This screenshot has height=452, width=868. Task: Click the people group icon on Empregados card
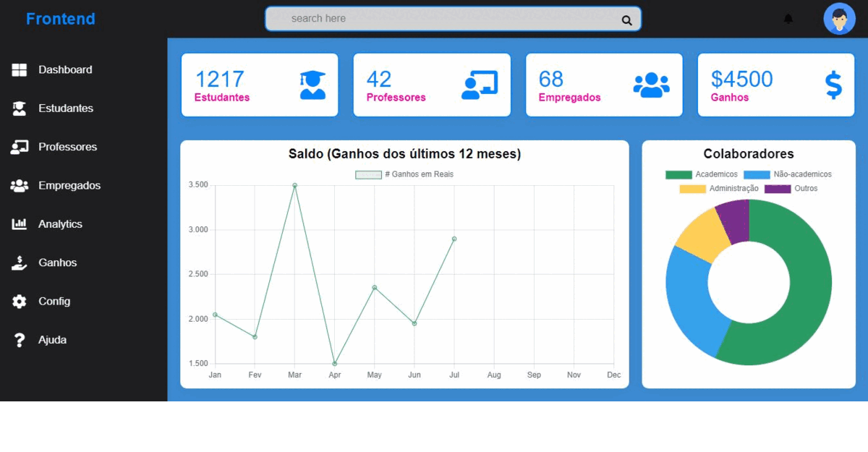[653, 84]
